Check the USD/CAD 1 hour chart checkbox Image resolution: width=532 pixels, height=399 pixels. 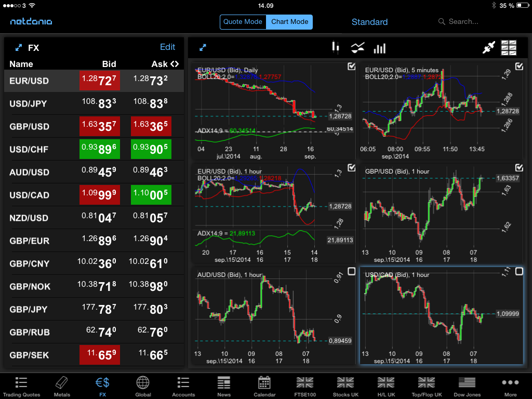pos(518,271)
